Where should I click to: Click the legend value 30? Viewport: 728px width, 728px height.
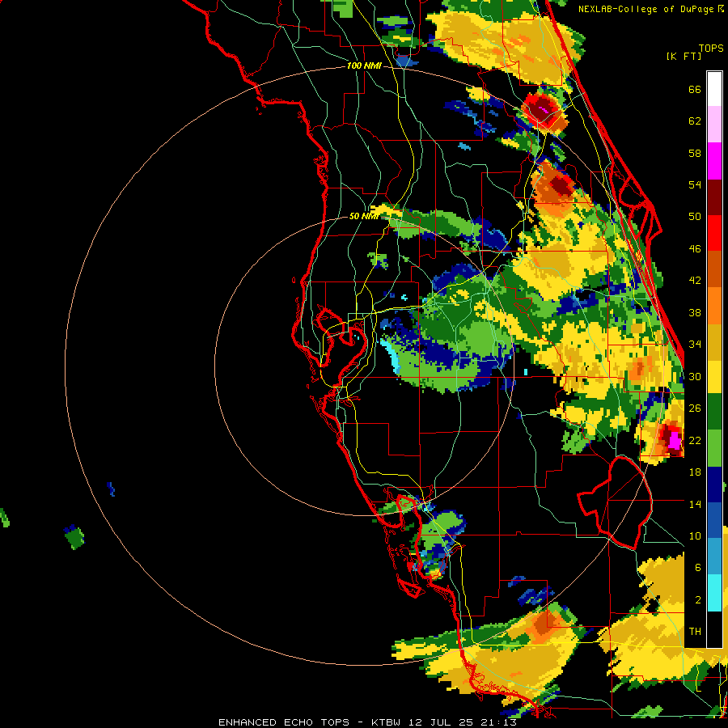click(x=695, y=376)
